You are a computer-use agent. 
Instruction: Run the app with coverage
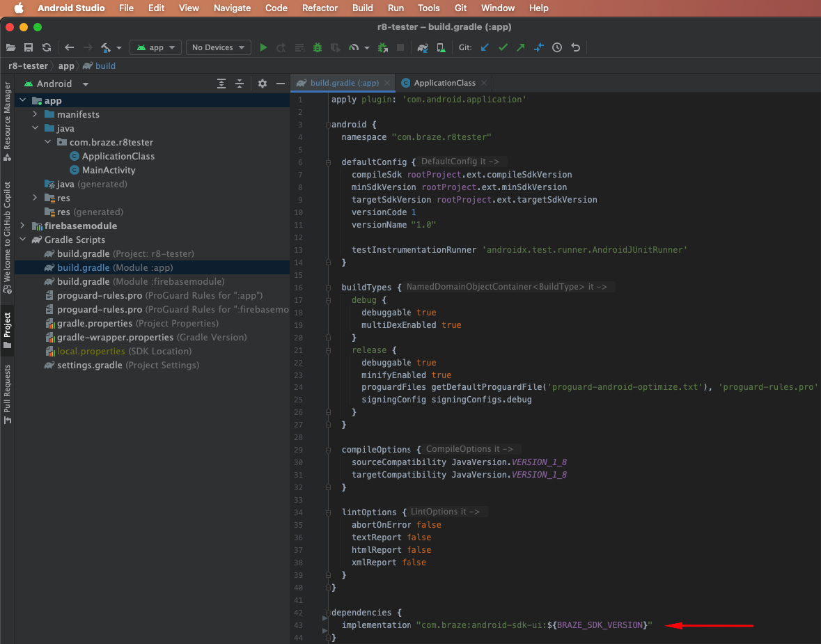click(336, 47)
